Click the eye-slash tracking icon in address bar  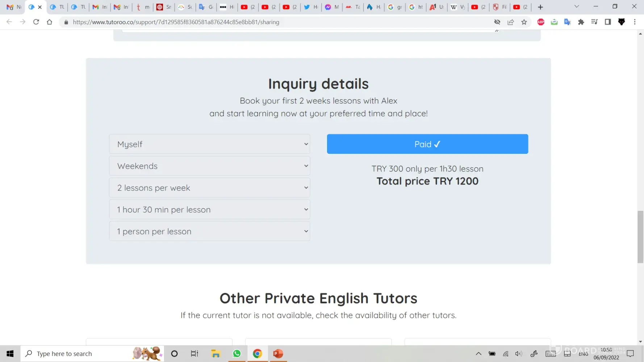(x=497, y=22)
